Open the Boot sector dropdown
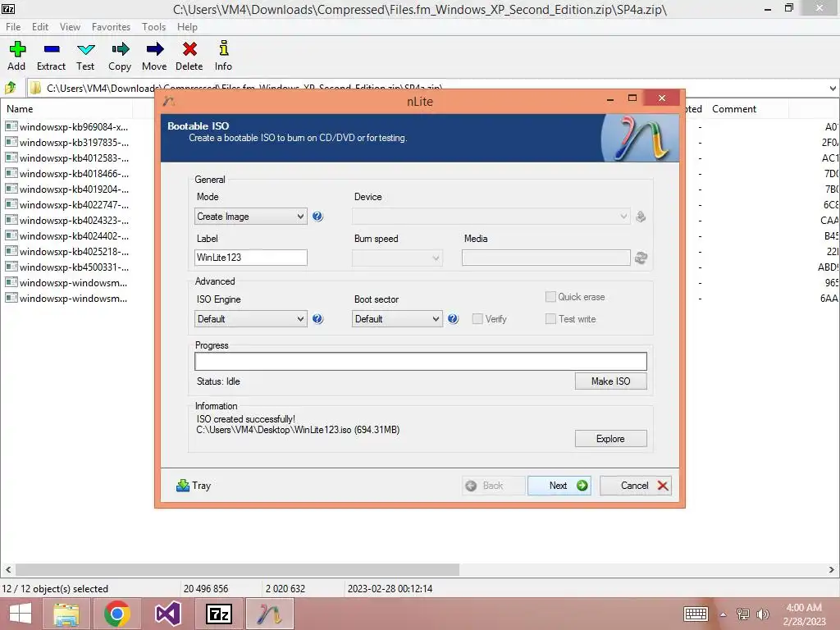 coord(397,319)
